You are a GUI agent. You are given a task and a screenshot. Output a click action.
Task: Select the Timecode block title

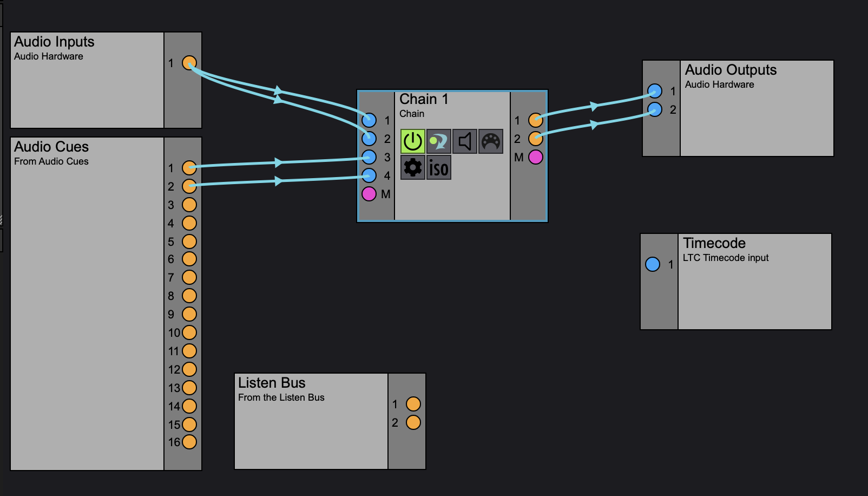tap(714, 243)
